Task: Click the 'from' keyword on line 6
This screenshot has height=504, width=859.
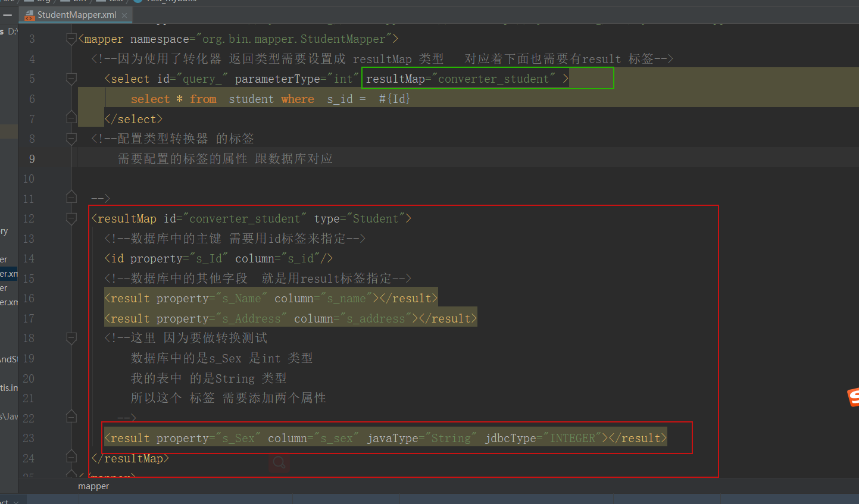Action: pos(203,99)
